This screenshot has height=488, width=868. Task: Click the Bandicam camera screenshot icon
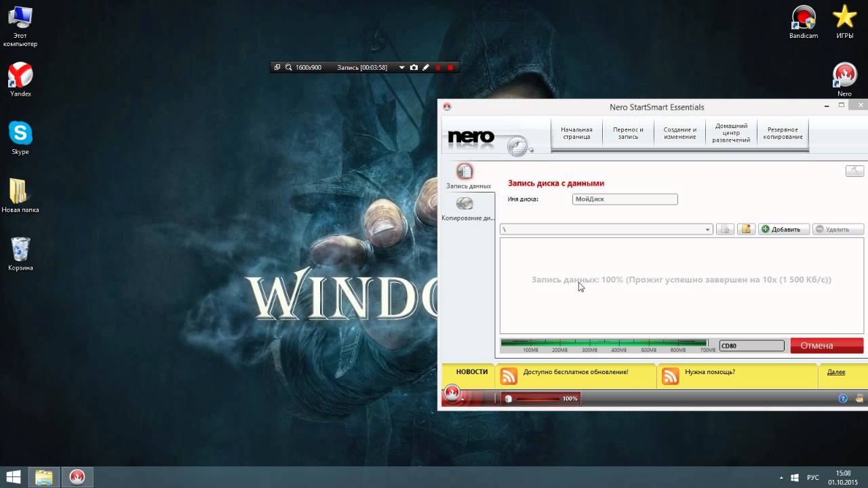[x=414, y=67]
